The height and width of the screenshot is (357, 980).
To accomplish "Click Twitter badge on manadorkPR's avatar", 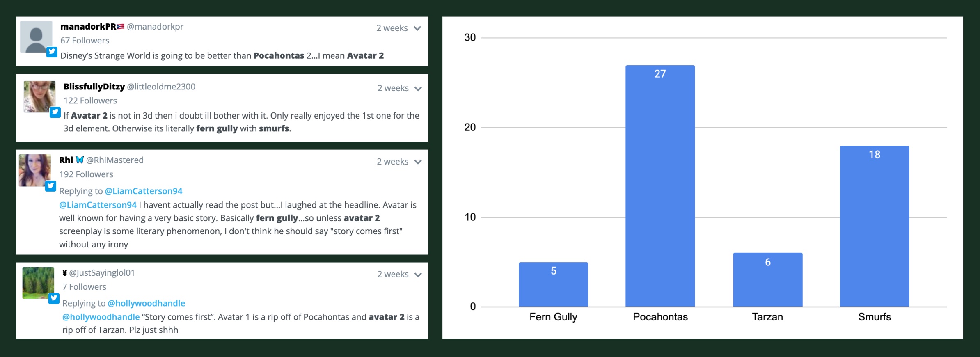I will pos(52,52).
